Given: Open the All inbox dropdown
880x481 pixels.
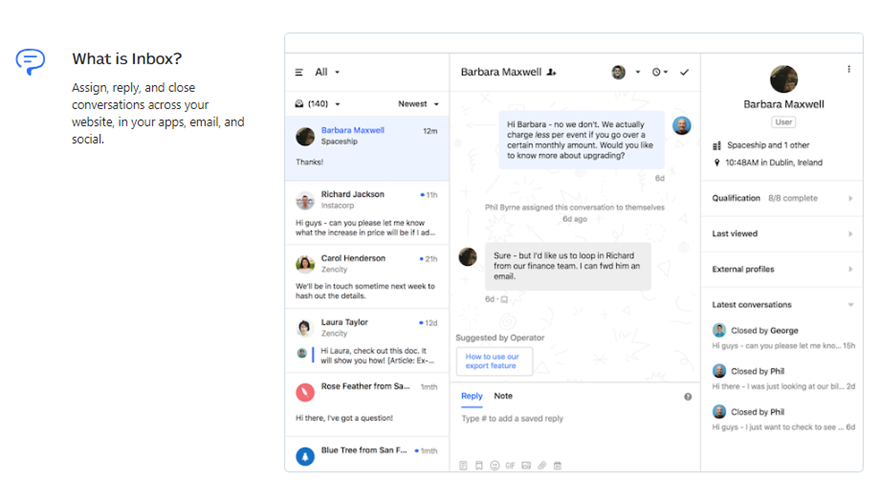Looking at the screenshot, I should point(327,72).
